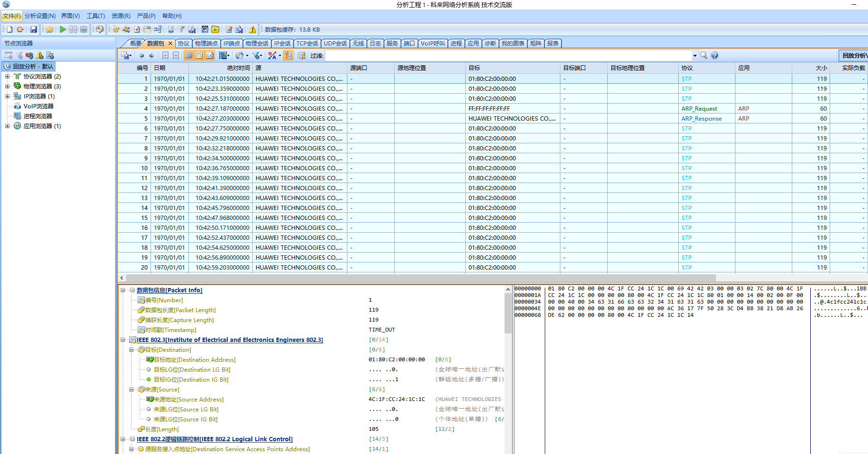The image size is (868, 454).
Task: Click the green Start capture play button
Action: [62, 29]
